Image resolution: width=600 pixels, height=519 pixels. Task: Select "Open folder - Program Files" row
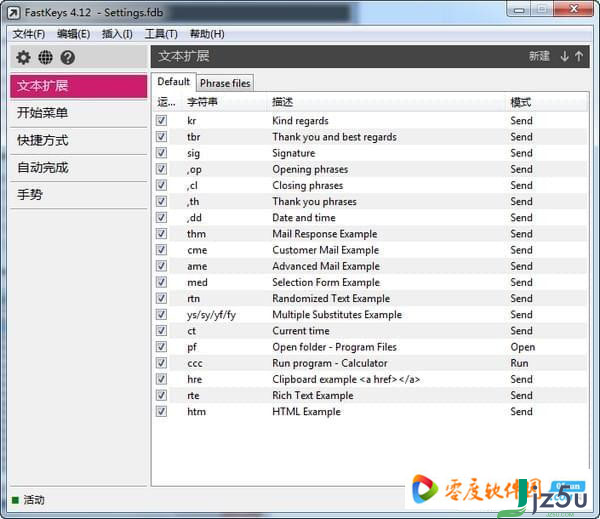click(370, 347)
